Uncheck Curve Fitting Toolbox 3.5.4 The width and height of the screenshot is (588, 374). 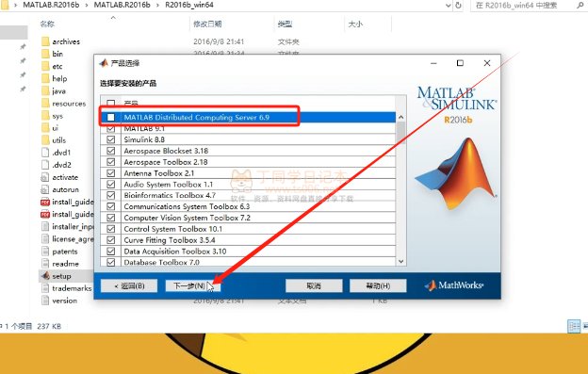[x=110, y=240]
